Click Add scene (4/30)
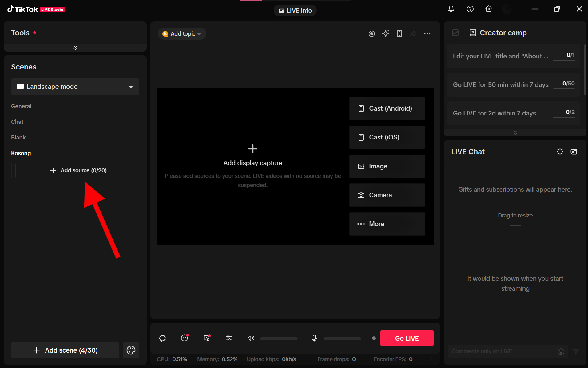The width and height of the screenshot is (588, 368). point(65,350)
